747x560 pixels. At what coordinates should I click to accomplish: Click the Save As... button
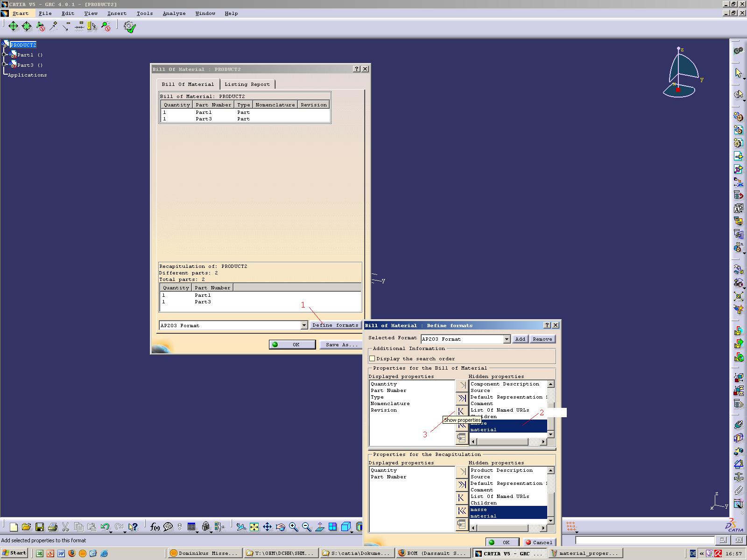[341, 344]
